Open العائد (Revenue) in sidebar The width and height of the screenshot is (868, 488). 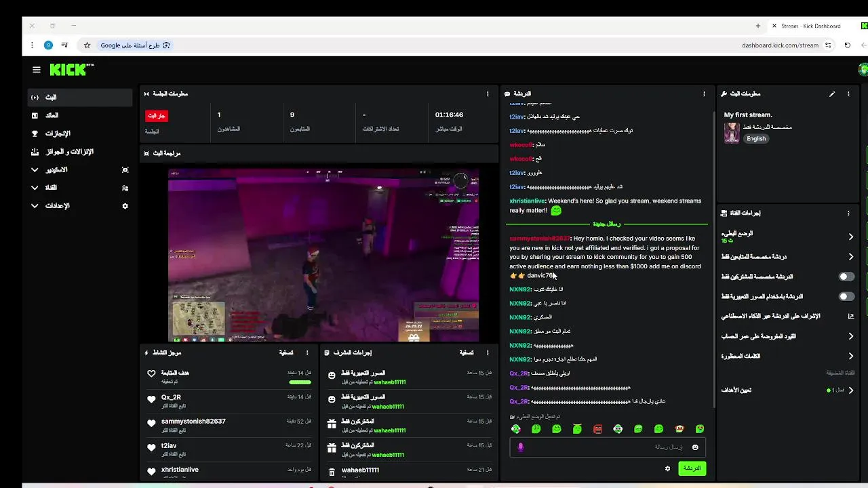80,116
